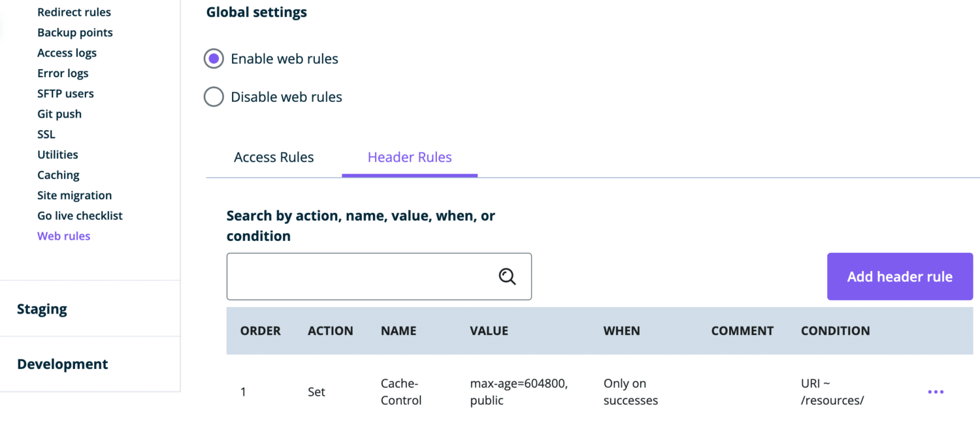980x433 pixels.
Task: Open the SSL sidebar item
Action: [x=46, y=134]
